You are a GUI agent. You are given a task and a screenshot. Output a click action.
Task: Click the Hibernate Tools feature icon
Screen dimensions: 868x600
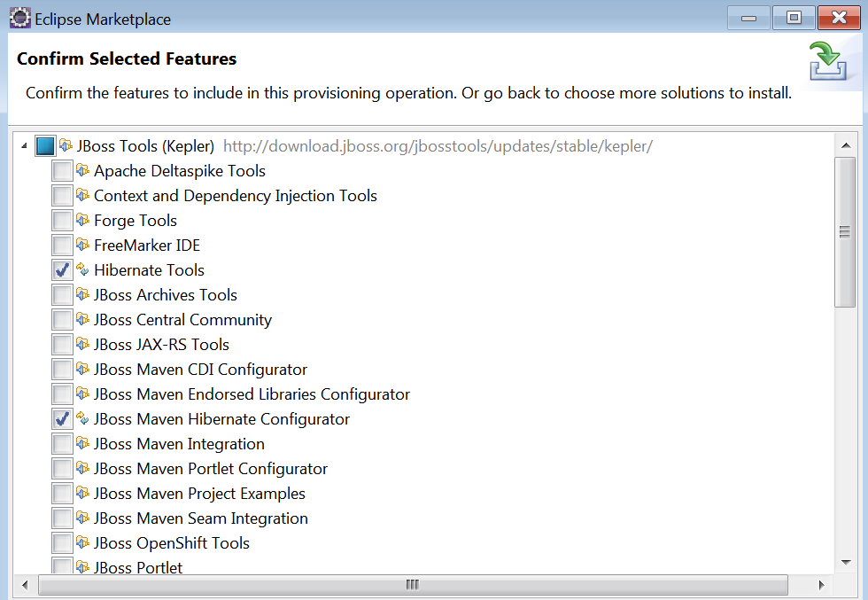(81, 269)
